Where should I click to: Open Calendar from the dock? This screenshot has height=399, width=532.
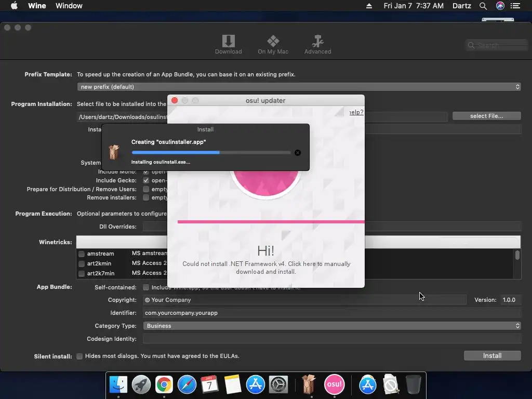click(209, 385)
